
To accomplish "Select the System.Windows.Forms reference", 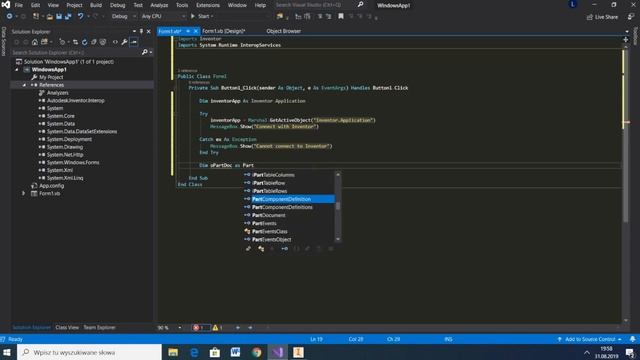I will pos(73,162).
